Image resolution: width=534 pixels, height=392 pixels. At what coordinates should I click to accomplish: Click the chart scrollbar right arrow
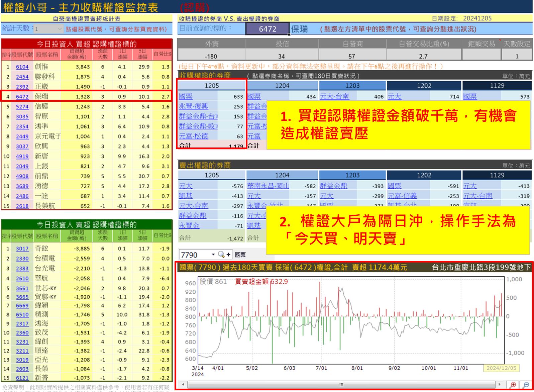pos(500,384)
